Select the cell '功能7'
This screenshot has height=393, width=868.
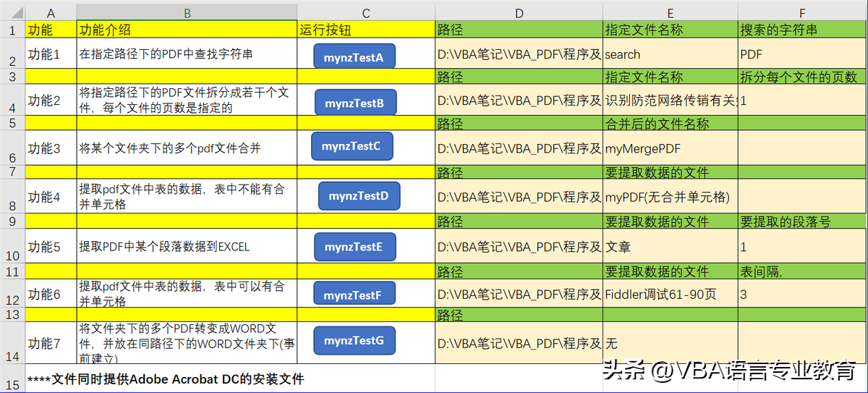pos(51,343)
